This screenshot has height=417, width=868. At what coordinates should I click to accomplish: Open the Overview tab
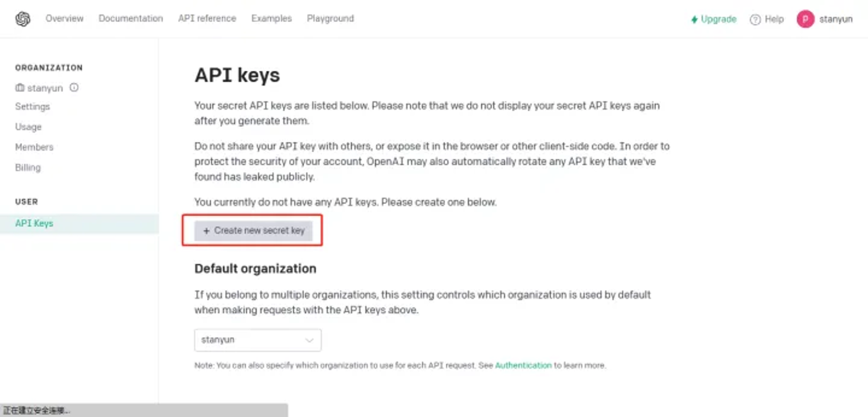tap(64, 19)
